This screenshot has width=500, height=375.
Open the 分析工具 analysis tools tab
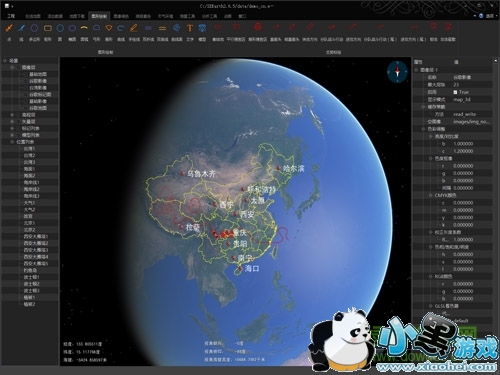(x=209, y=16)
